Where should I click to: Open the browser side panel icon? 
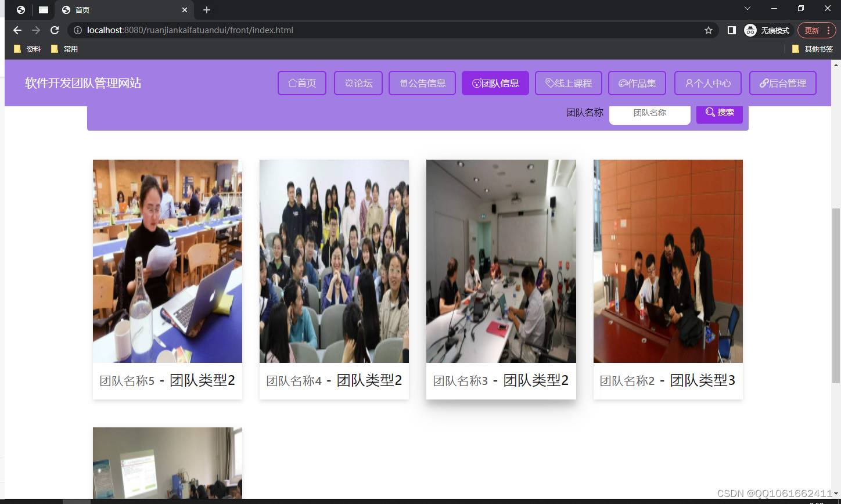click(732, 30)
